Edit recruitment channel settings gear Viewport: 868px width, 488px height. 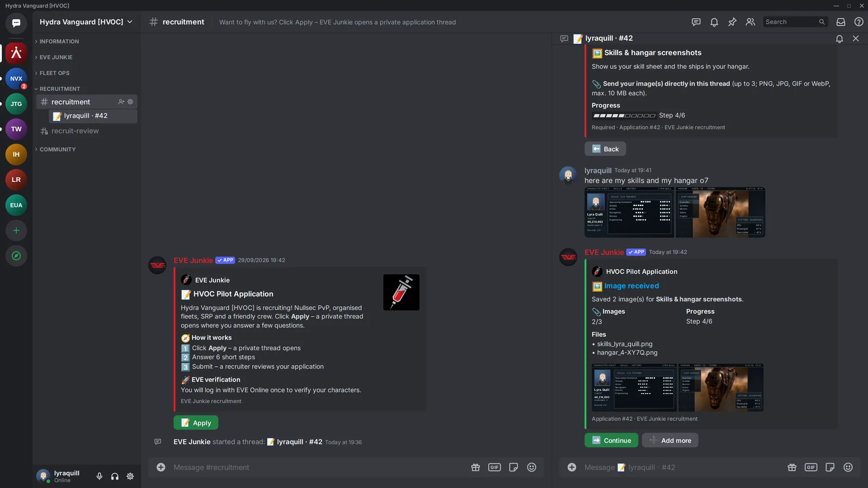click(130, 102)
